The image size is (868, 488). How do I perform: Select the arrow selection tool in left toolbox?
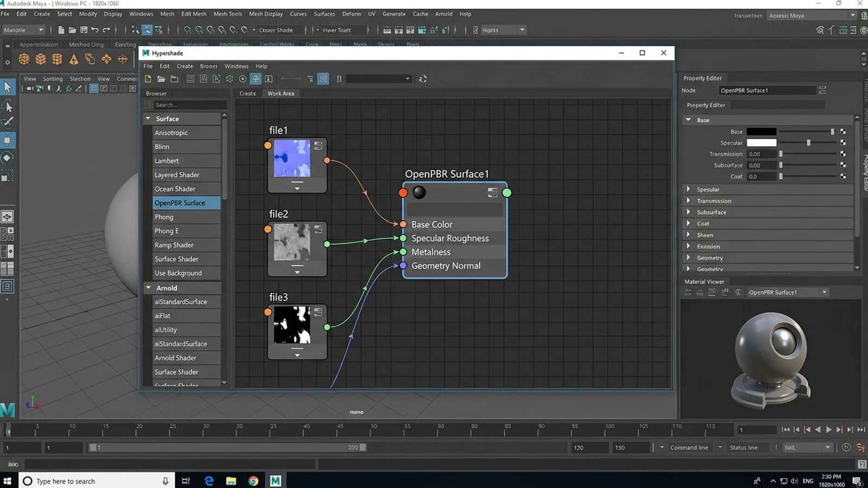(x=8, y=87)
